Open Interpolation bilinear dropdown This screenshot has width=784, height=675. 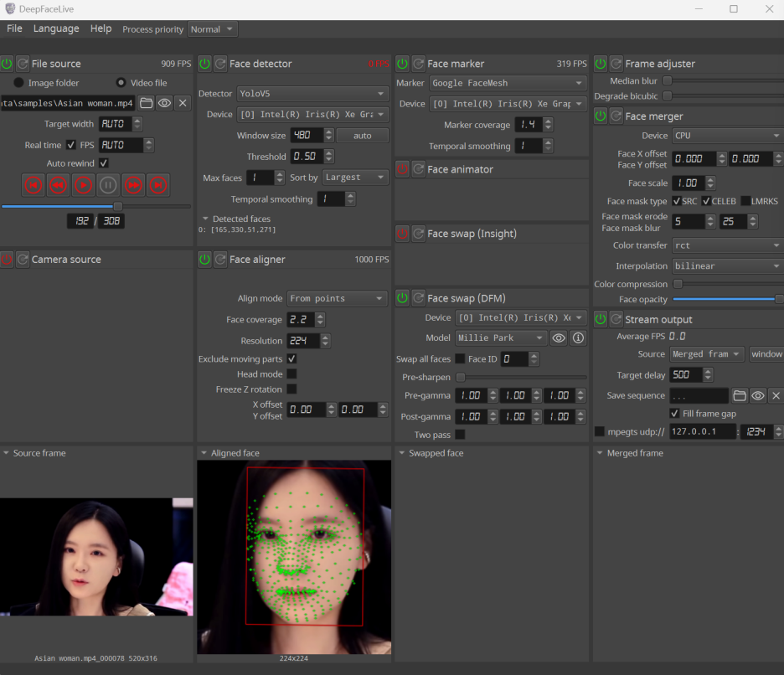tap(728, 266)
